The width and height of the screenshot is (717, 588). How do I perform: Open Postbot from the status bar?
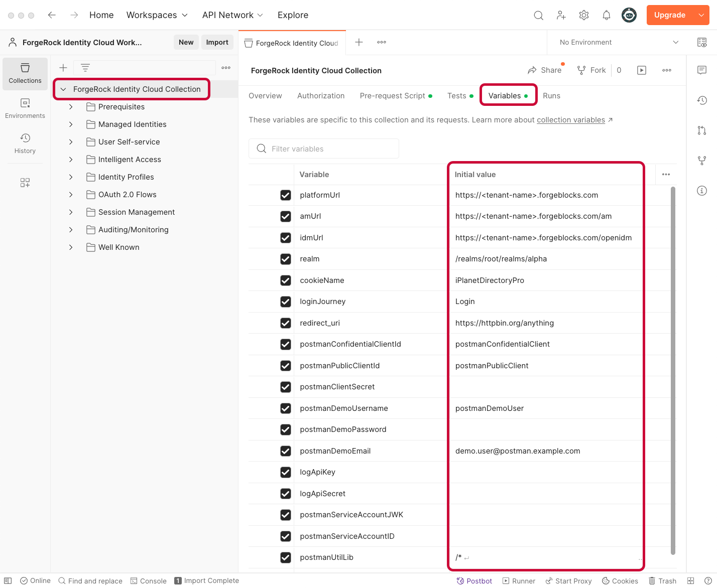[x=474, y=580]
